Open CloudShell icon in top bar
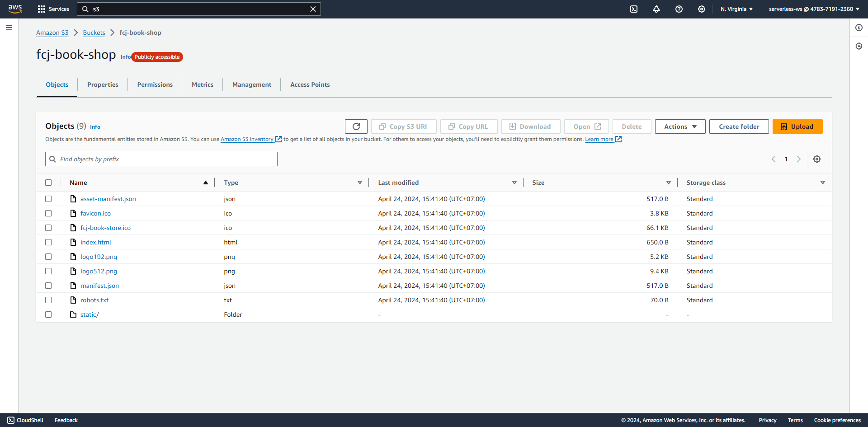Screen dimensions: 868x427 tap(634, 9)
